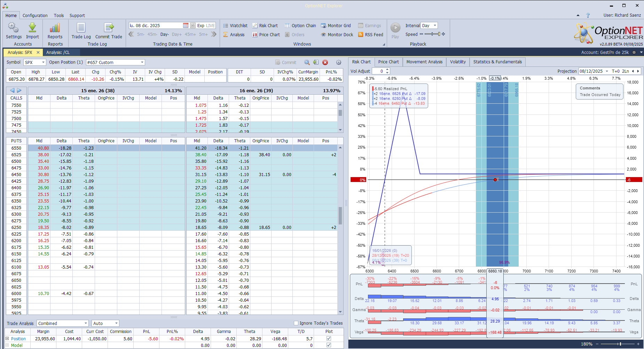Click the red delete position icon

pos(325,62)
